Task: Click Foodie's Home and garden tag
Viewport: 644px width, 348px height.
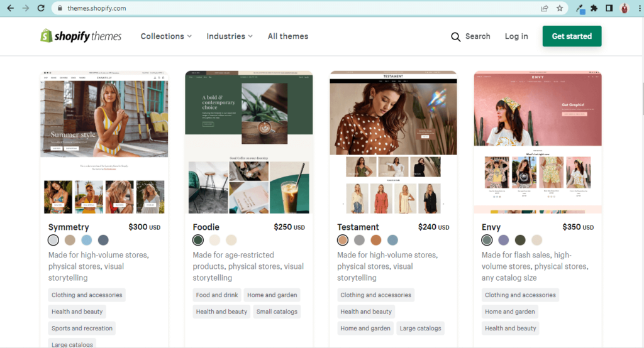Action: pos(272,295)
